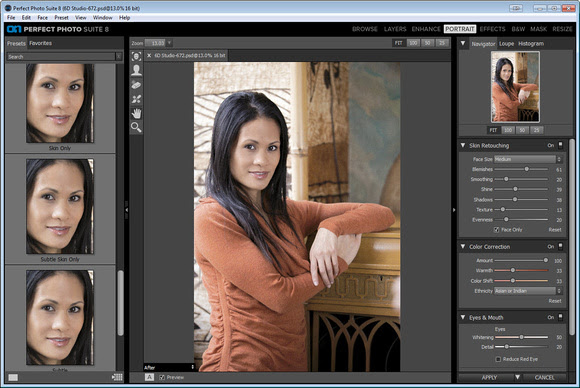This screenshot has height=388, width=580.
Task: Open the File menu
Action: point(11,17)
